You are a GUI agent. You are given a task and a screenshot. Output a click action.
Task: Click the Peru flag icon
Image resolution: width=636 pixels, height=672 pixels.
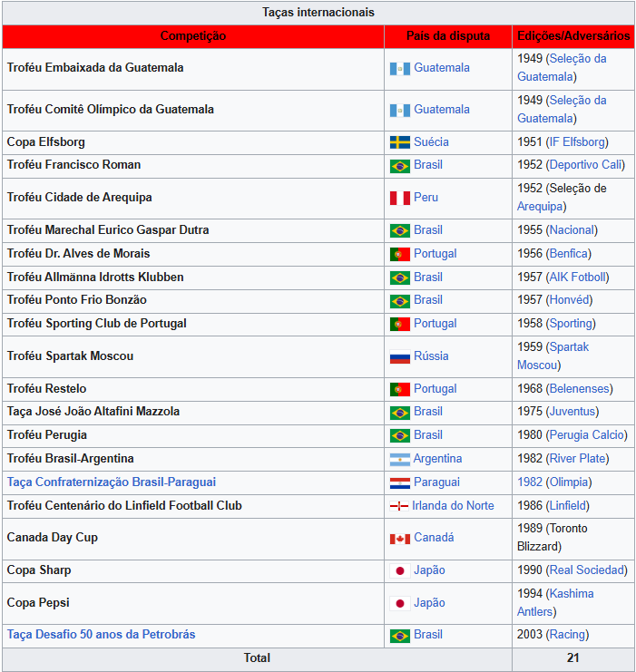[x=400, y=198]
